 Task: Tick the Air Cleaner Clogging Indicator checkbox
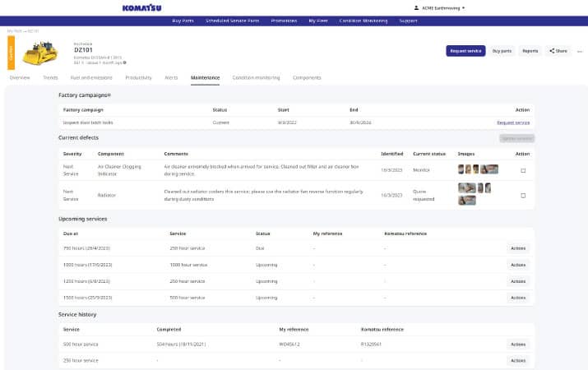click(522, 170)
